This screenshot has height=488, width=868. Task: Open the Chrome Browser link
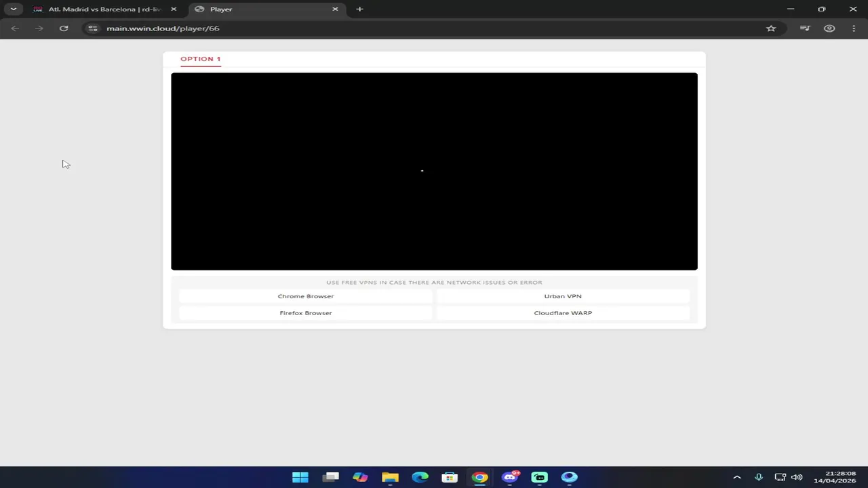(306, 296)
